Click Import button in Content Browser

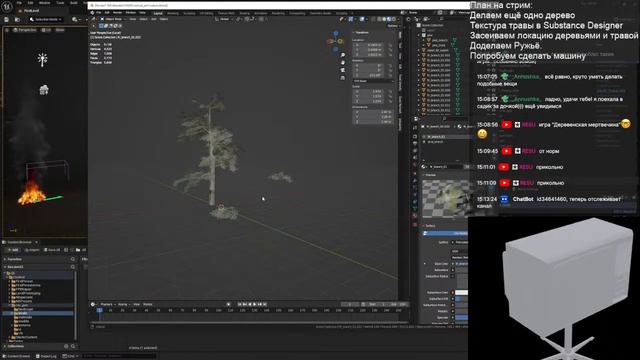32,250
